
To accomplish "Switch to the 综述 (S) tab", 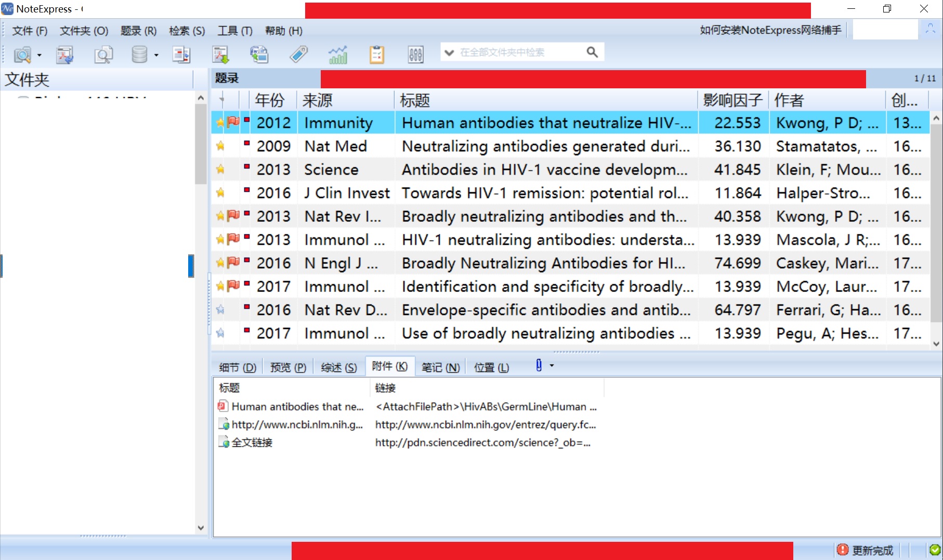I will (339, 367).
